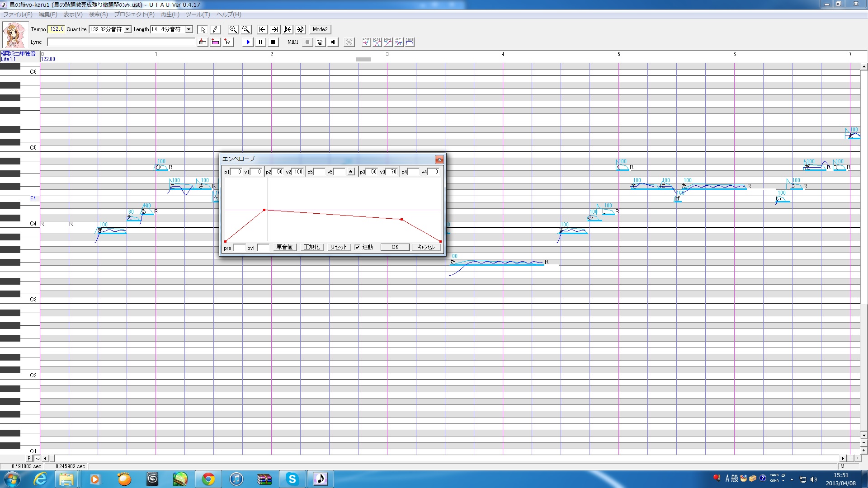The image size is (868, 488).
Task: Toggle the Mode2 button
Action: (320, 29)
